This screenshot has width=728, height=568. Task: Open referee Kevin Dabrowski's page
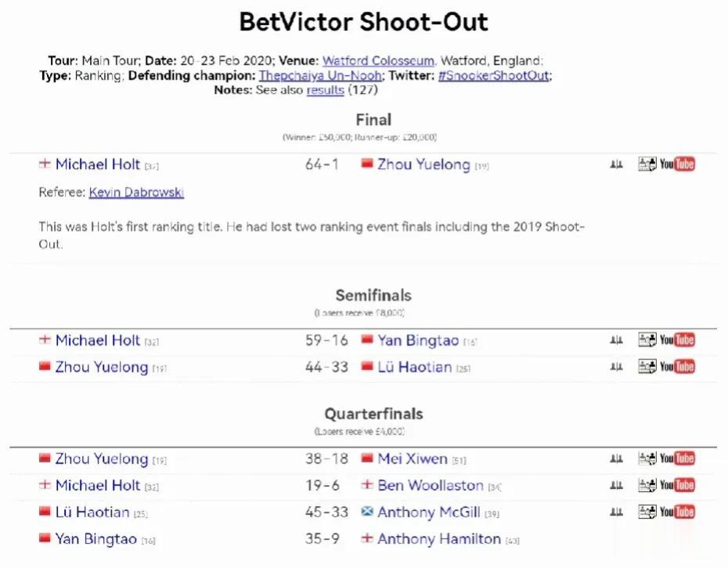[136, 192]
